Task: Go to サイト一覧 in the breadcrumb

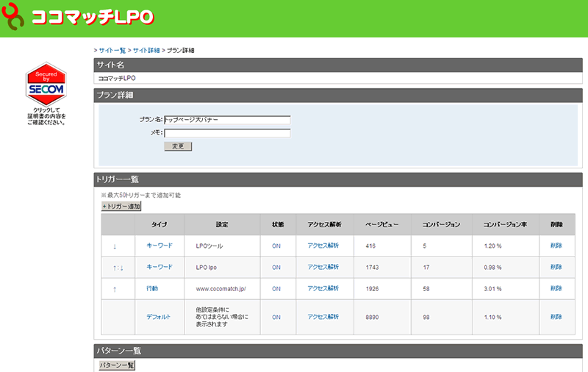Action: [x=112, y=50]
